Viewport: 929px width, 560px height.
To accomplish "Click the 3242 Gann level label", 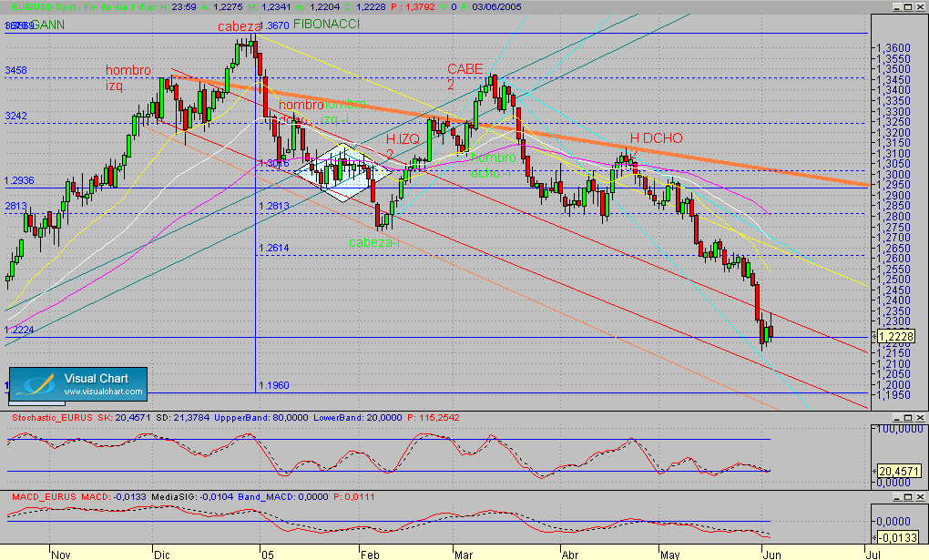I will point(16,117).
